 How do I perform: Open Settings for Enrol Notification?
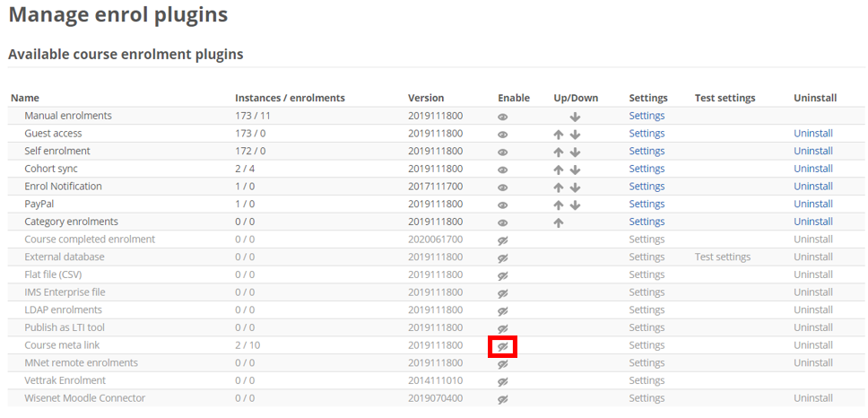coord(647,187)
